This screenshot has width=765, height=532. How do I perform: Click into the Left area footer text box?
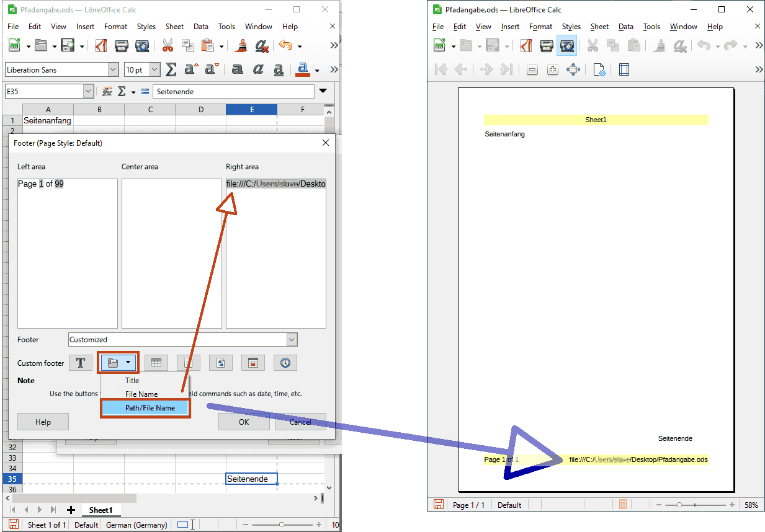(x=68, y=253)
